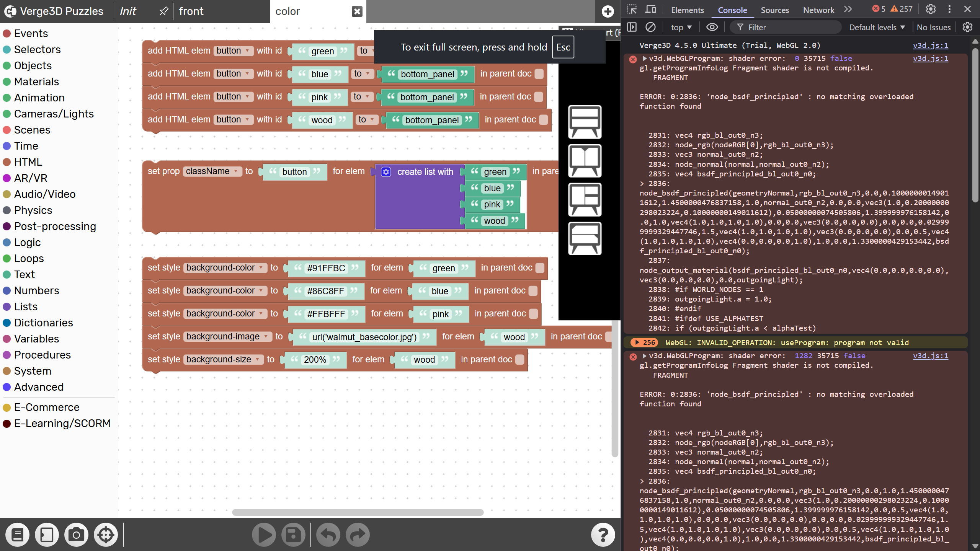Add new tab with plus icon
980x551 pixels.
click(x=608, y=11)
